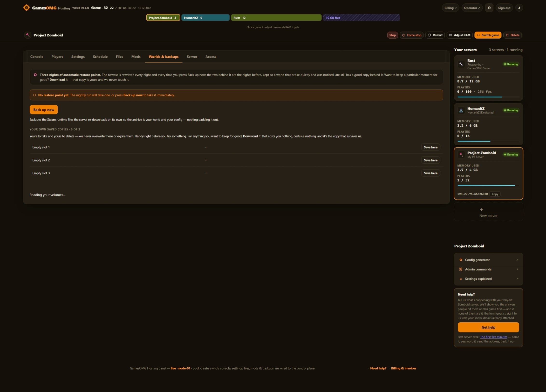Open the Adjust RAM control
Screen dimensions: 546x392
460,35
